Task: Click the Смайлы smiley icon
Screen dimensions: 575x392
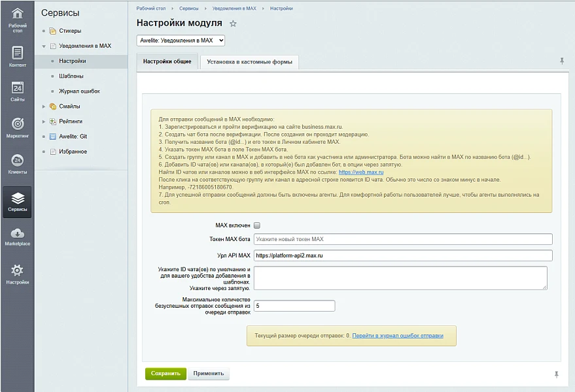Action: [53, 106]
